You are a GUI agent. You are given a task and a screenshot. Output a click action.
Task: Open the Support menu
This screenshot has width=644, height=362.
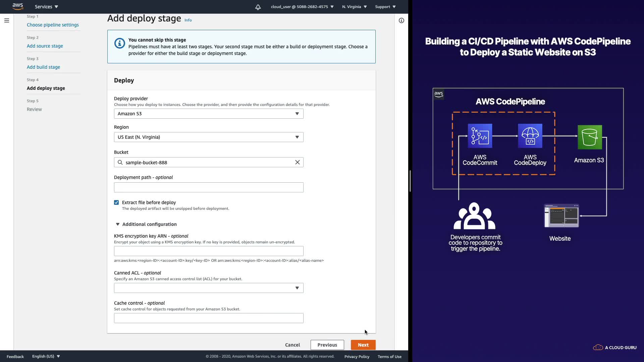[x=385, y=7]
